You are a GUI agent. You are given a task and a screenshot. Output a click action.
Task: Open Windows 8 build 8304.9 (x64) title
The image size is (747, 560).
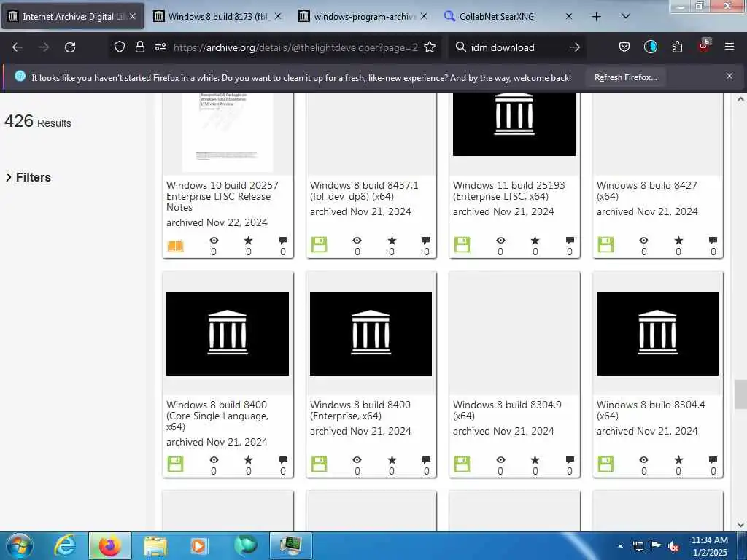click(x=507, y=410)
